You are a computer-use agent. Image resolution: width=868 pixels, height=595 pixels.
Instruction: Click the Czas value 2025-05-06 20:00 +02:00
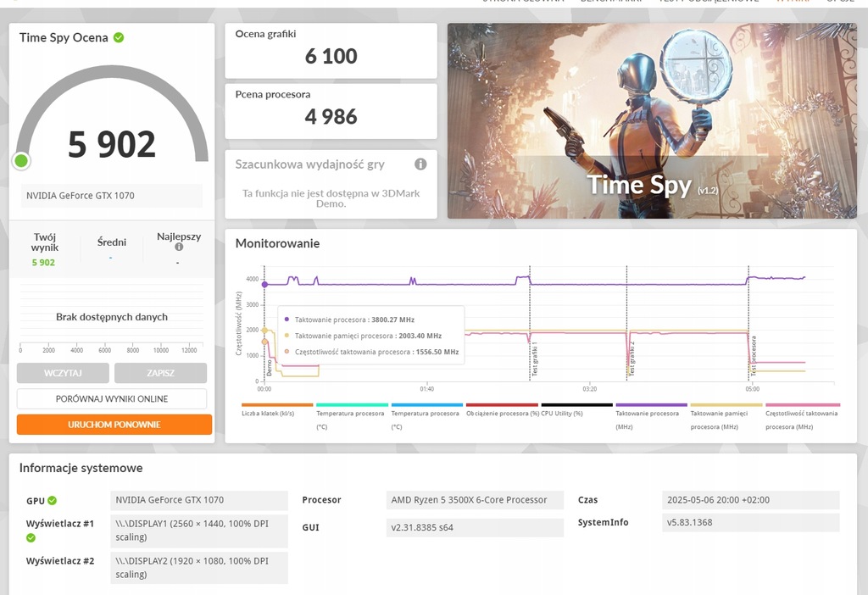point(751,500)
